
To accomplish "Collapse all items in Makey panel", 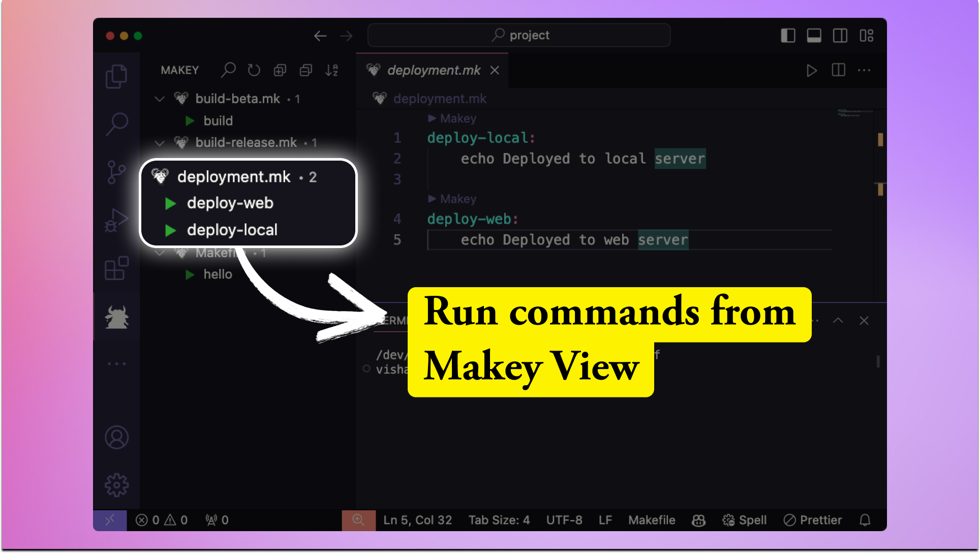I will [306, 70].
